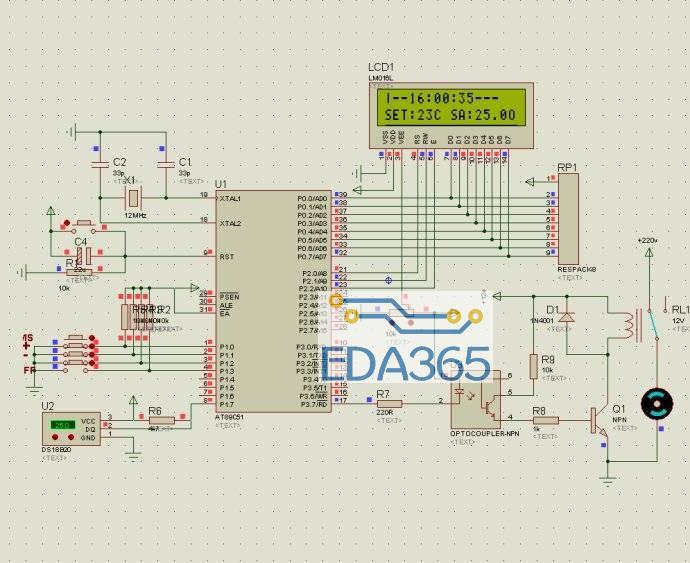Image resolution: width=690 pixels, height=563 pixels.
Task: Click the EDA365 watermark logo
Action: tap(408, 362)
